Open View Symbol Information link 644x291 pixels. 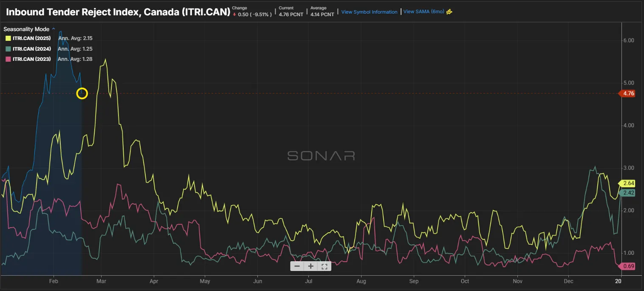pyautogui.click(x=369, y=12)
